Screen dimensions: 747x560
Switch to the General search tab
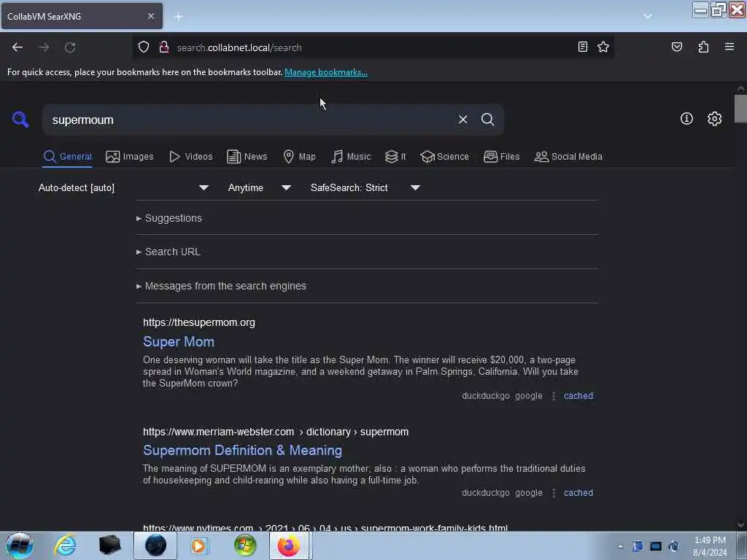click(x=67, y=157)
